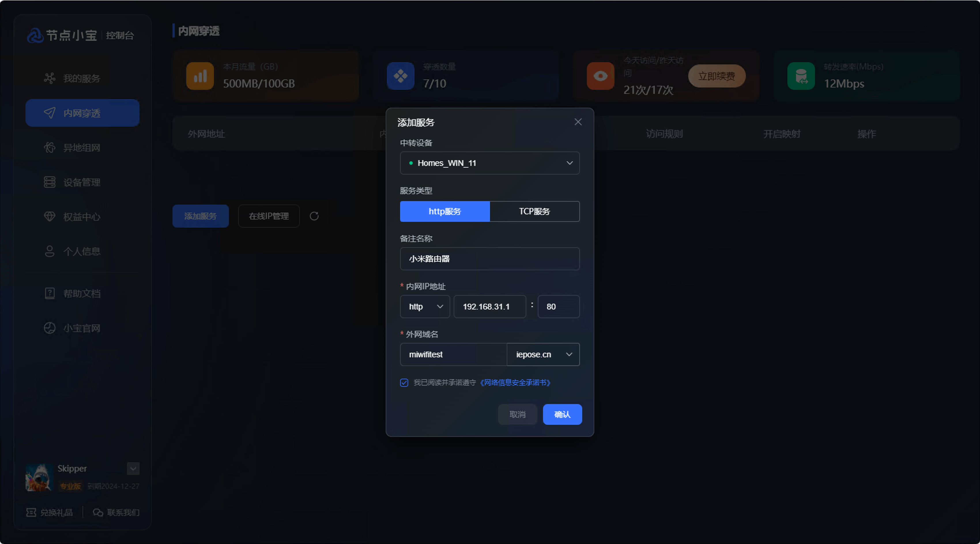Click the 立即续费 renew button
Viewport: 980px width, 544px height.
tap(717, 76)
